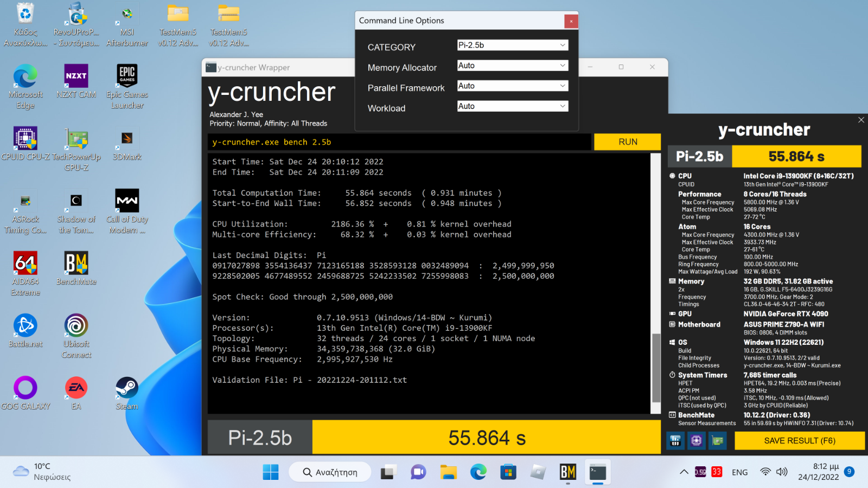Launch RevoUProPort desktop shortcut
The width and height of the screenshot is (868, 488).
click(76, 25)
